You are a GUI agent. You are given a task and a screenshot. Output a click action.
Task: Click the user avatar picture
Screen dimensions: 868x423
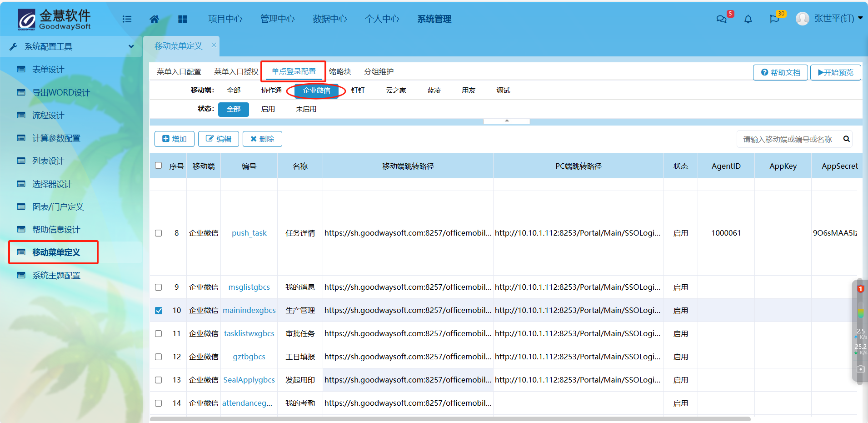click(x=803, y=19)
